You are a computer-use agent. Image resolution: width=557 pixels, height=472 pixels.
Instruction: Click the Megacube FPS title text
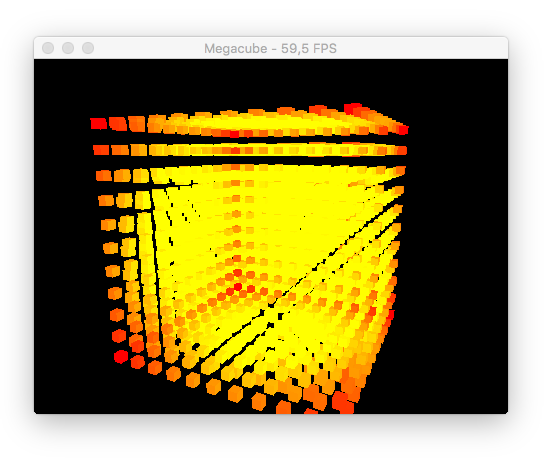click(x=270, y=49)
